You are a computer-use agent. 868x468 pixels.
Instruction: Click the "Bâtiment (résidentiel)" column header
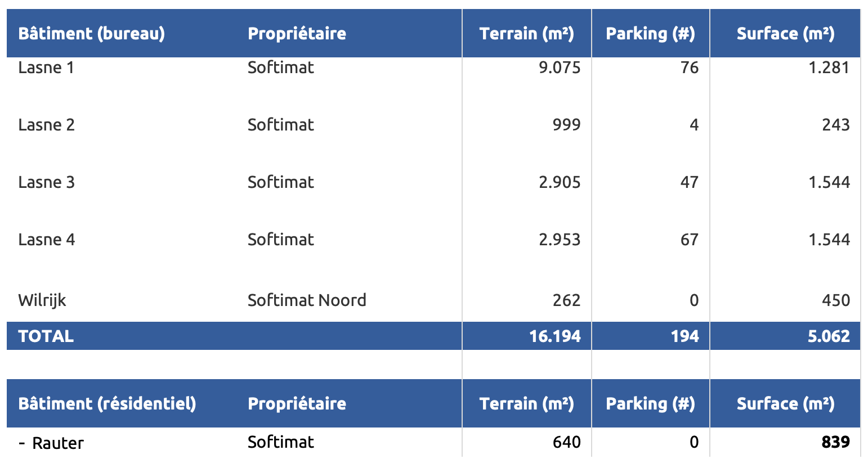[107, 404]
